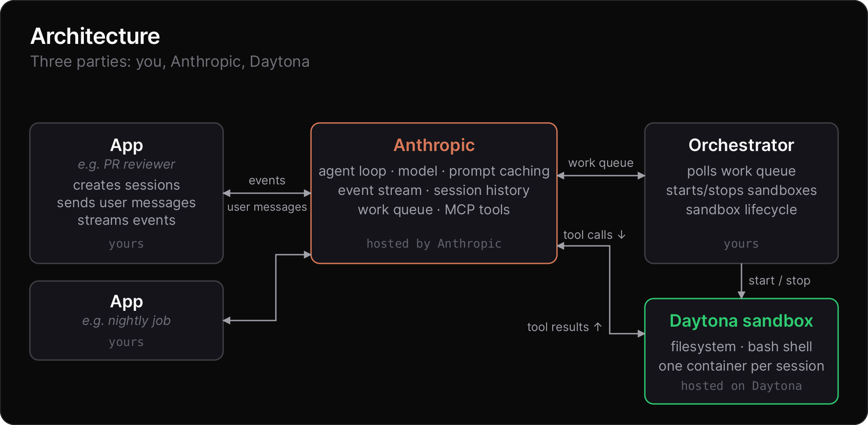Click the 'tool results ↑' label
868x425 pixels.
click(x=564, y=327)
